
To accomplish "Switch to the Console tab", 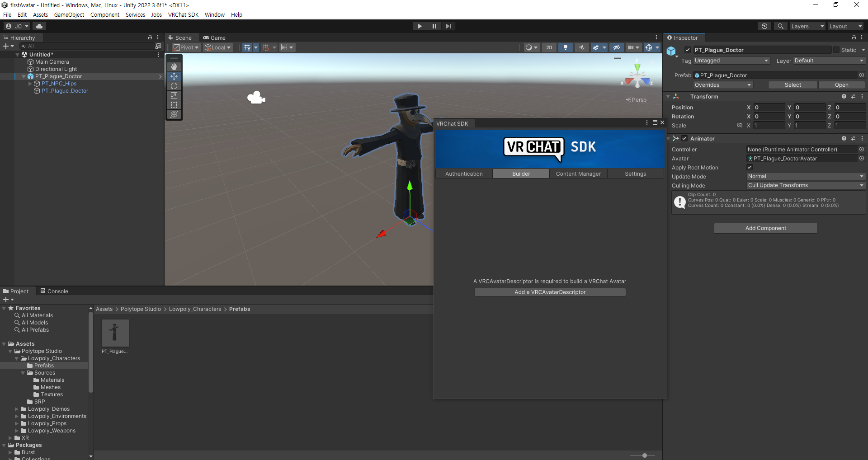I will pos(54,291).
